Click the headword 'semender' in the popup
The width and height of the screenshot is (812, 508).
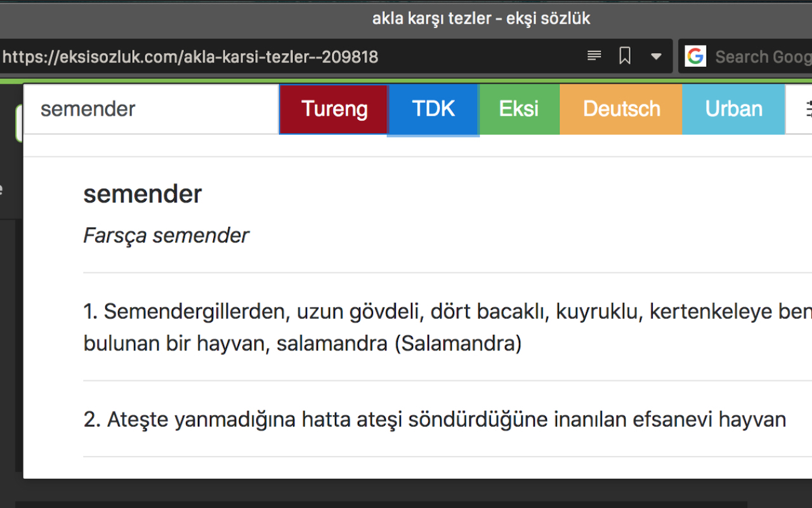click(x=142, y=194)
